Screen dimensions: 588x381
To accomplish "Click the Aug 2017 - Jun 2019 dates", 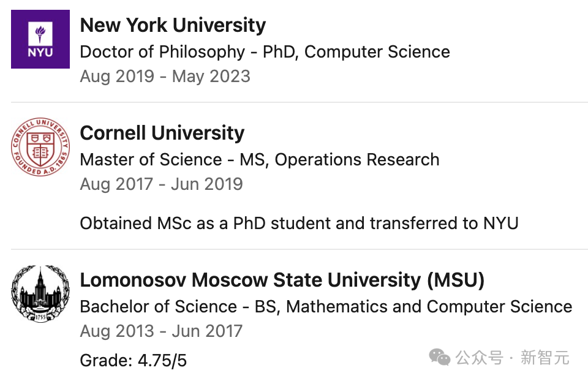I will tap(161, 184).
